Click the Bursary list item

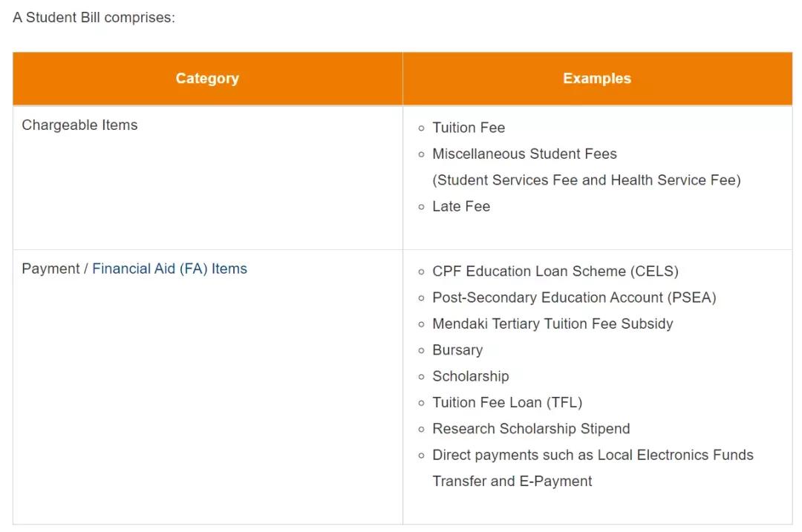457,350
